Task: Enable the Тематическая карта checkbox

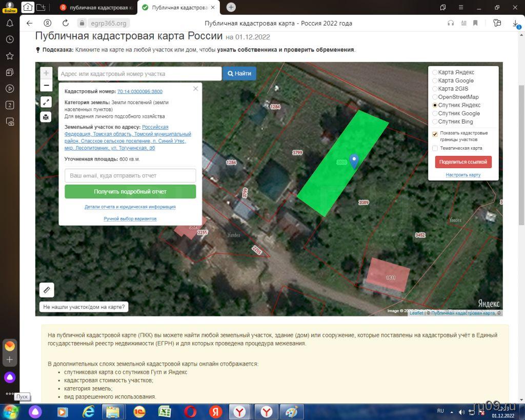Action: (x=435, y=148)
